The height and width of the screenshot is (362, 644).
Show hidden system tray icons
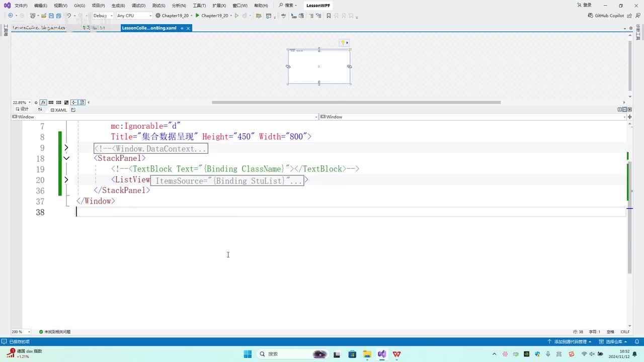pyautogui.click(x=494, y=354)
